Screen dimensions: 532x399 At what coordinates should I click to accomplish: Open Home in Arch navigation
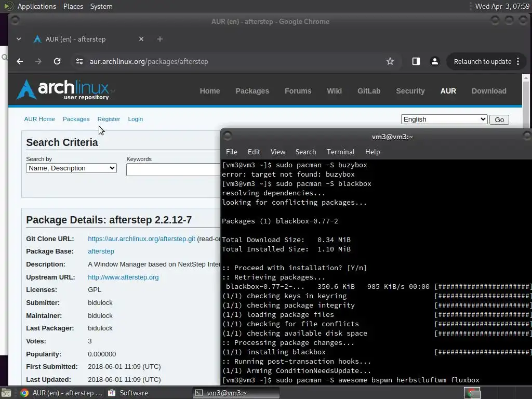click(x=210, y=91)
